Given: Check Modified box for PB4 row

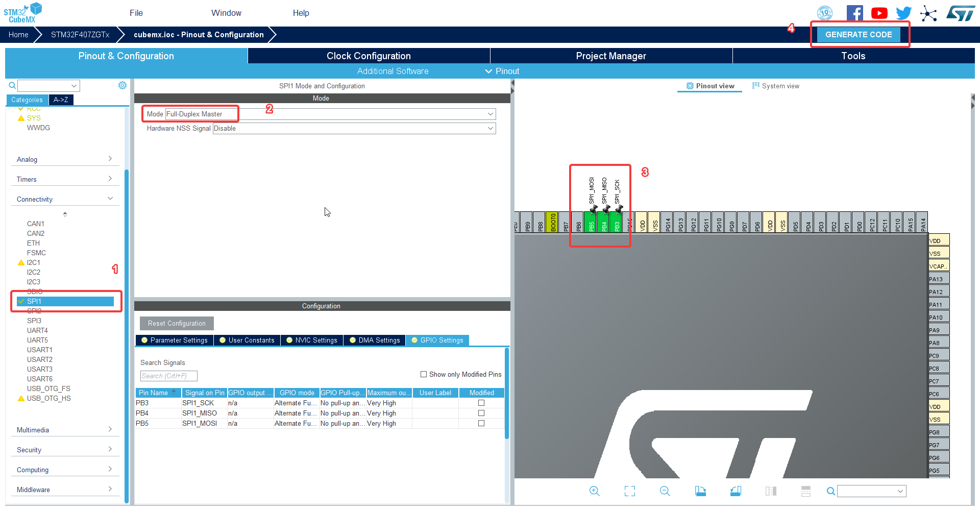Looking at the screenshot, I should (481, 413).
